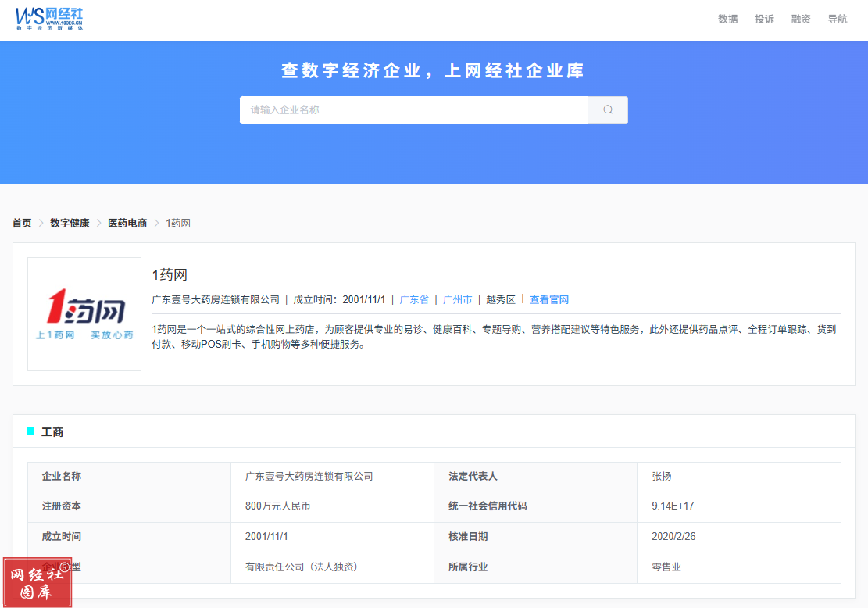Viewport: 868px width, 608px height.
Task: Go to 首页 in the breadcrumb
Action: point(22,224)
